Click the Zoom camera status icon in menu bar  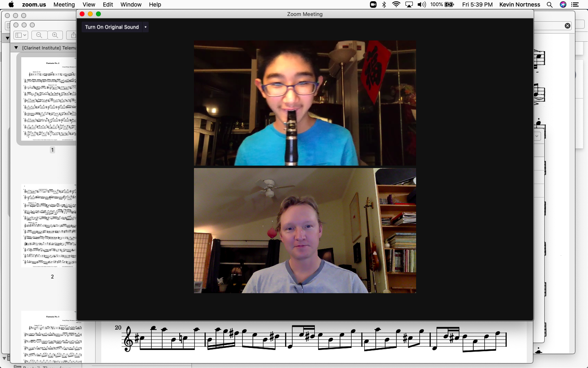373,4
